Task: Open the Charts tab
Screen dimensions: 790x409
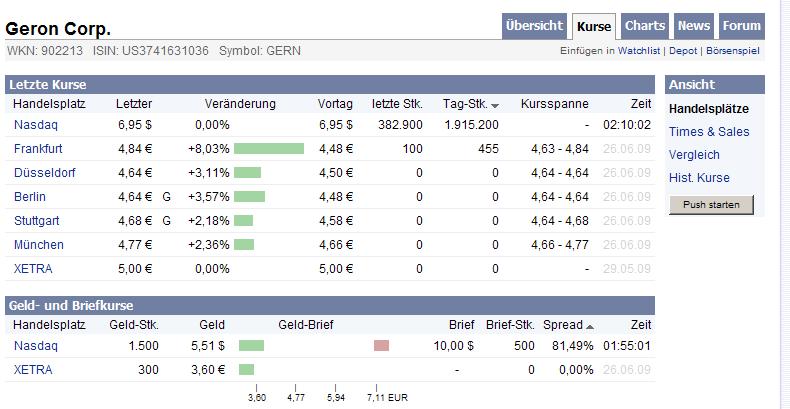Action: tap(645, 27)
